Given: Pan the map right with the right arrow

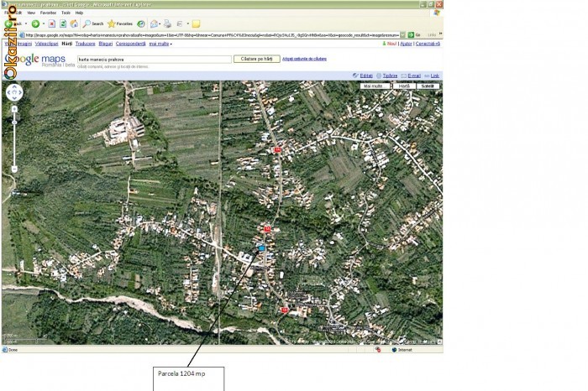Looking at the screenshot, I should click(x=20, y=92).
